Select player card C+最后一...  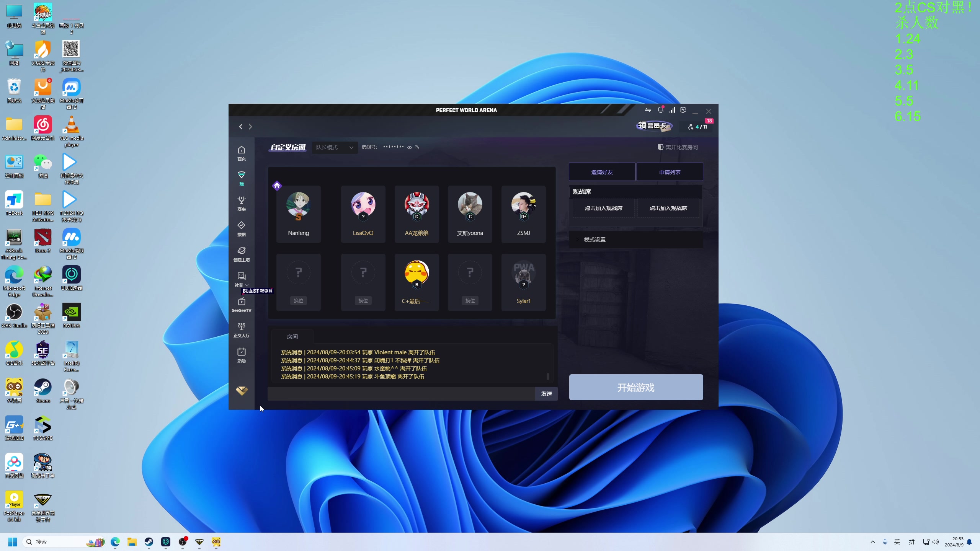click(416, 282)
